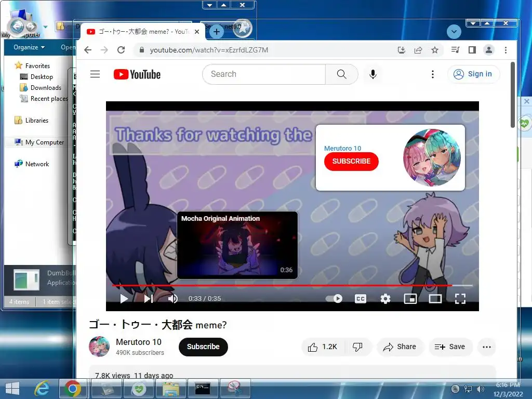
Task: Click the Share button below video
Action: click(x=400, y=347)
